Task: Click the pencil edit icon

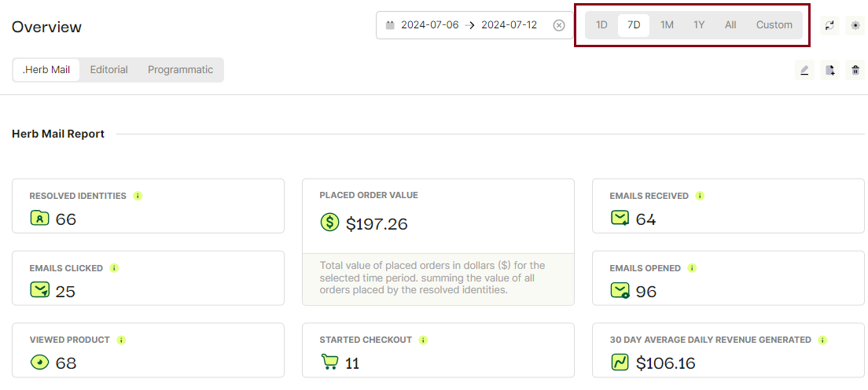Action: [804, 70]
